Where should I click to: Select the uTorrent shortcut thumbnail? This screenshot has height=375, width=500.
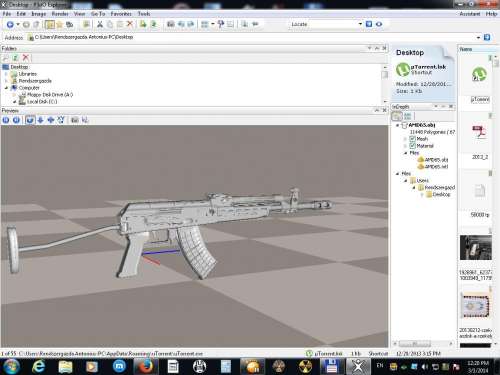click(x=479, y=74)
